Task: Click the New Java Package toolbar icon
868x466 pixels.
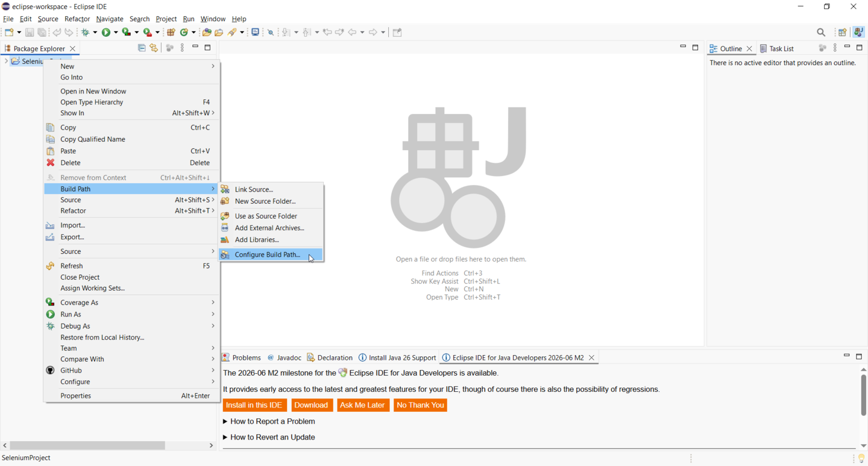Action: (x=171, y=33)
